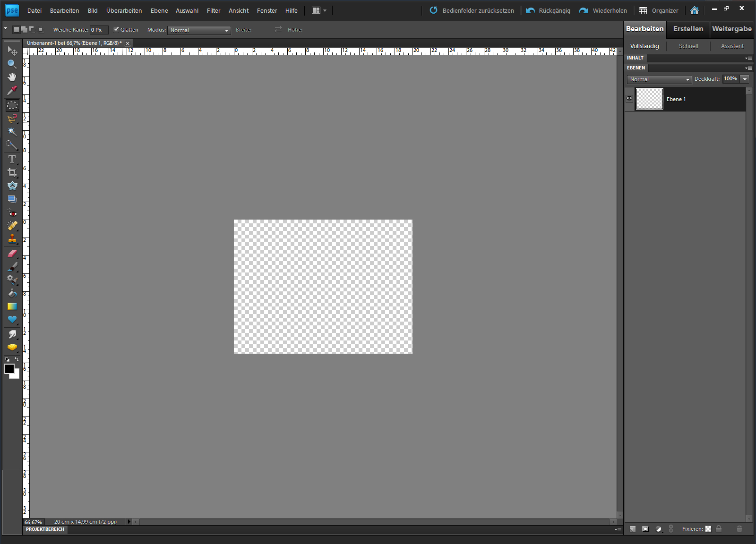
Task: Select the Red Eye Removal tool
Action: click(12, 213)
